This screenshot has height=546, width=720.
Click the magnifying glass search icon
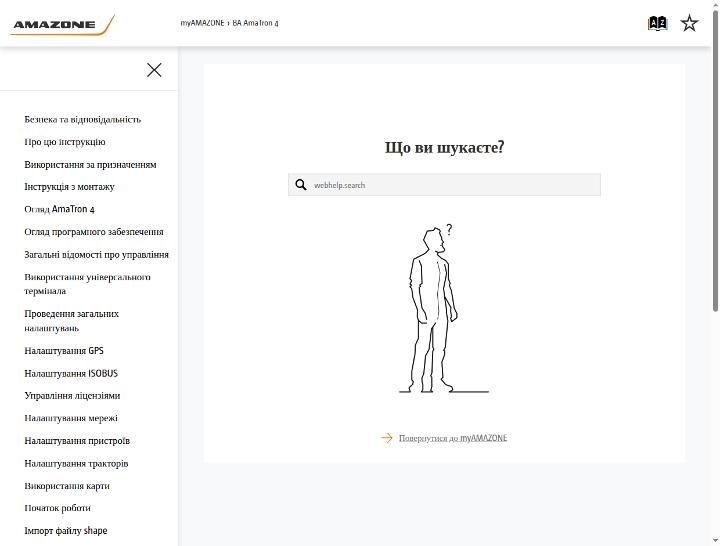(x=301, y=185)
